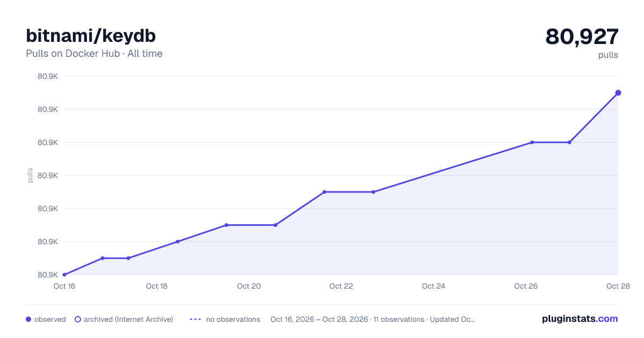
Task: Click the 'no observations' legend label
Action: pos(233,319)
